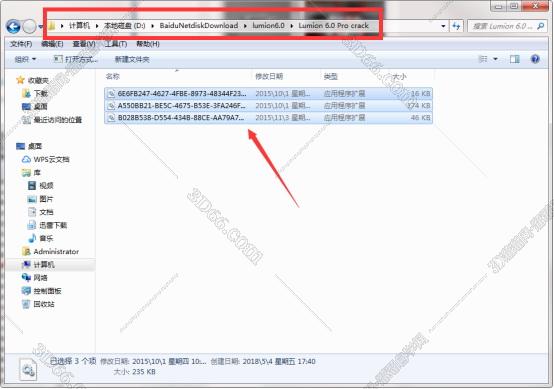
Task: Click 创建日期 value 2018\5\4 in details pane
Action: coord(279,361)
